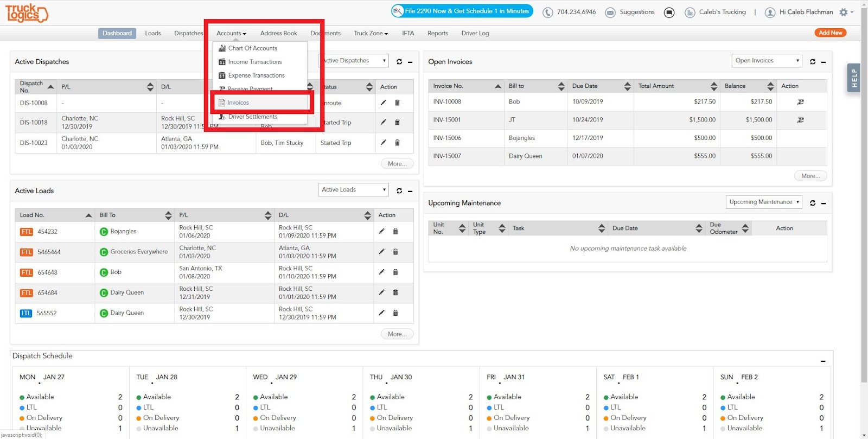Click the File 2290 Now banner

coord(462,11)
